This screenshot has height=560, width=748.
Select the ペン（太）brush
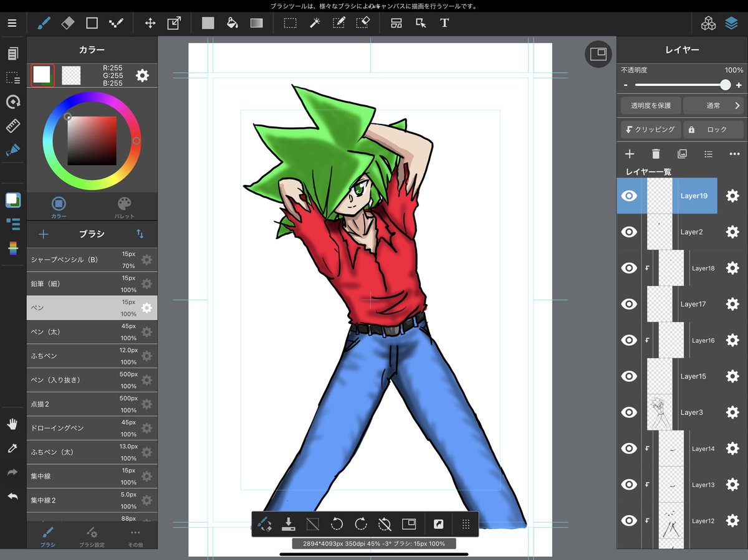point(92,332)
